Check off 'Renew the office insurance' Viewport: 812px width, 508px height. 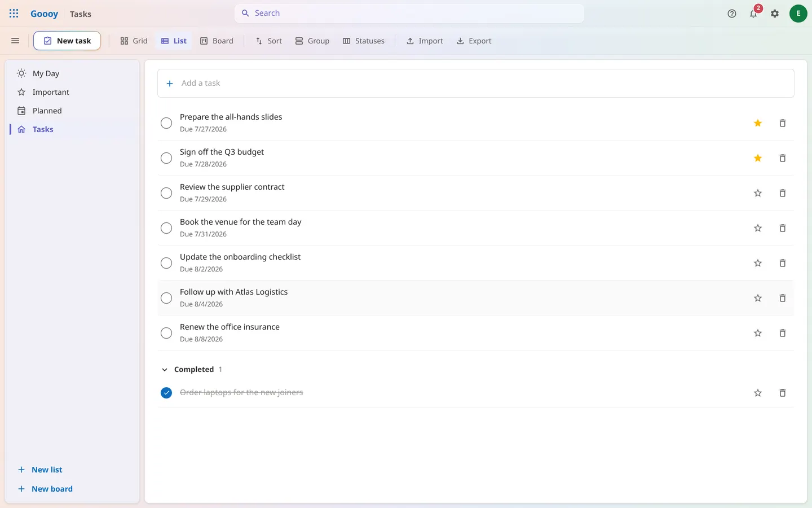click(x=166, y=333)
